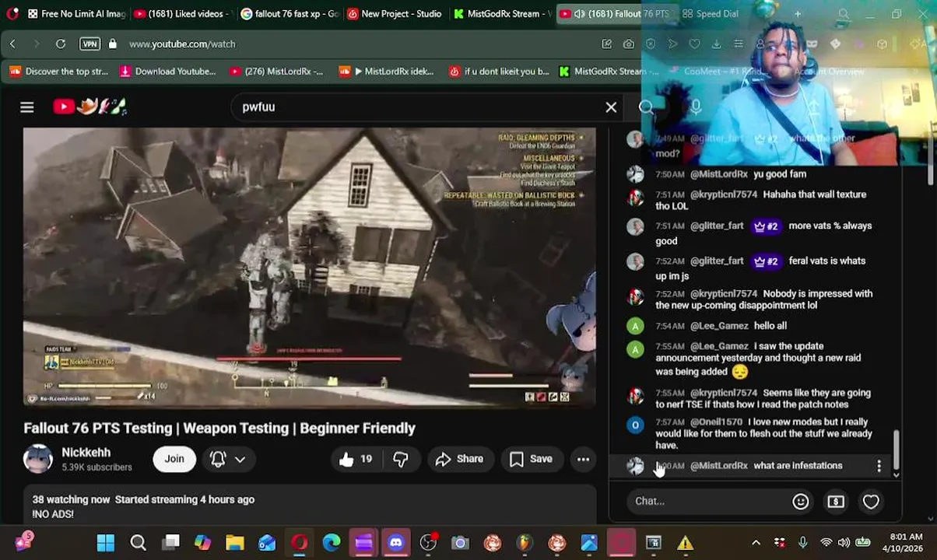Open Discover the top str... bookmark

59,72
